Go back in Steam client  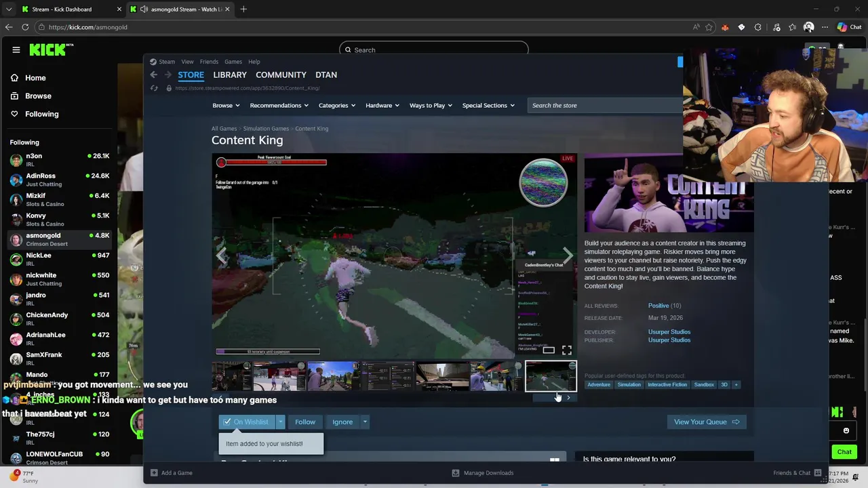click(153, 75)
